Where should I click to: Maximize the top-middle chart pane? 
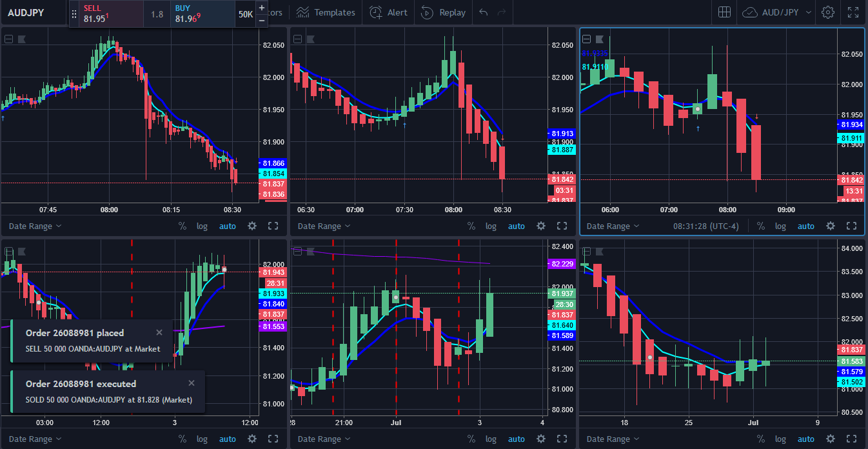(562, 226)
